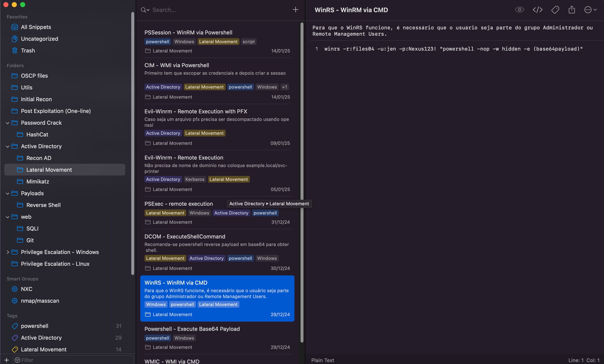The image size is (604, 364).
Task: Collapse the Payloads folder
Action: click(x=8, y=193)
